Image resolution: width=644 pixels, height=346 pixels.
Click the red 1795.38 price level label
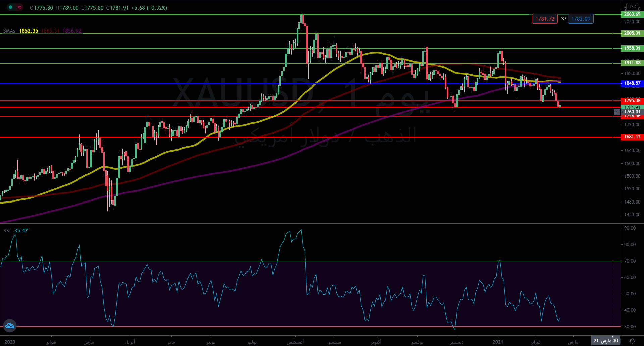point(632,101)
